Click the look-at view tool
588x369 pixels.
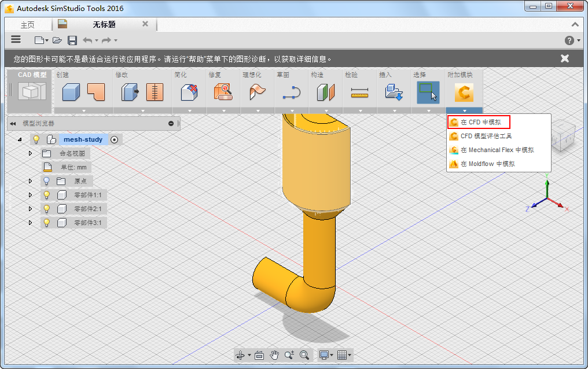[x=259, y=355]
